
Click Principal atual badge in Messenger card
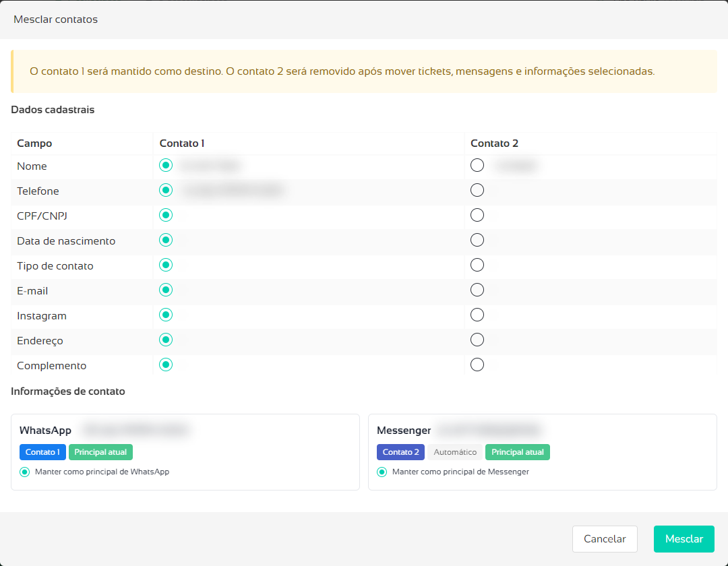tap(518, 452)
